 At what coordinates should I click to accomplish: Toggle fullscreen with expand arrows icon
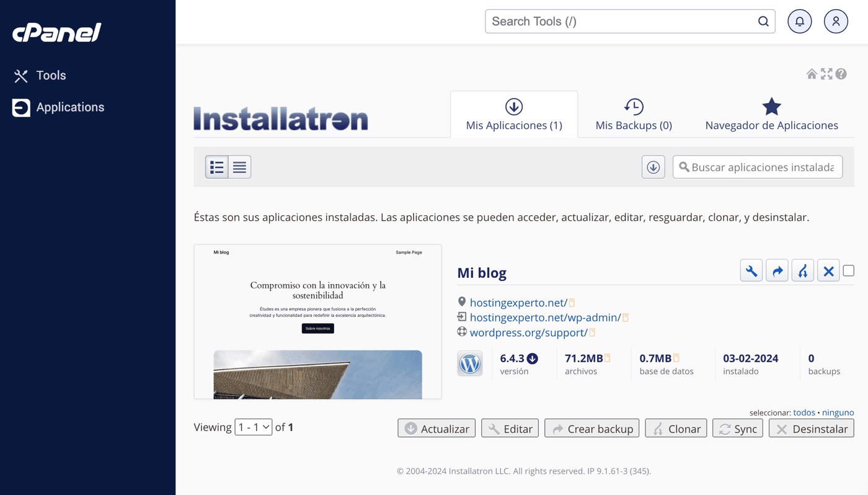(x=826, y=74)
